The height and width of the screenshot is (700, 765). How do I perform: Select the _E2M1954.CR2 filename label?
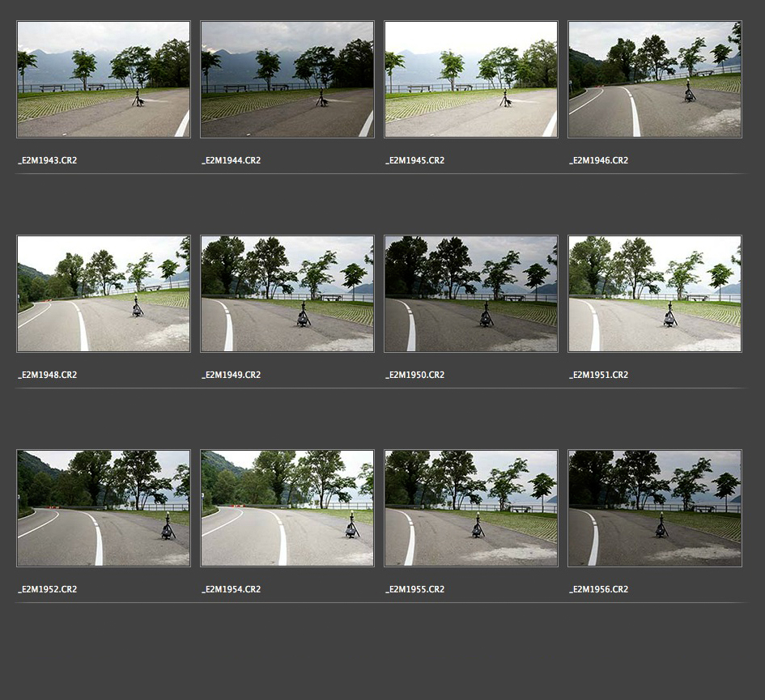point(232,589)
